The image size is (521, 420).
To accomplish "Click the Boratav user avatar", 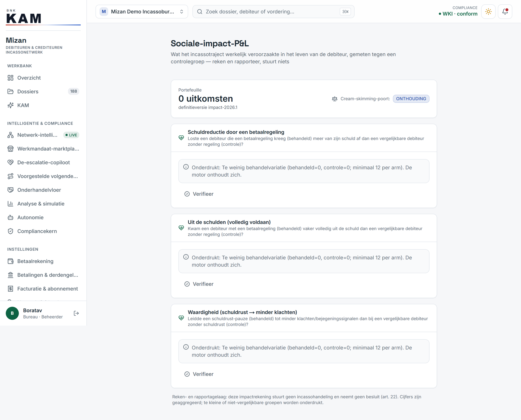I will (x=12, y=313).
